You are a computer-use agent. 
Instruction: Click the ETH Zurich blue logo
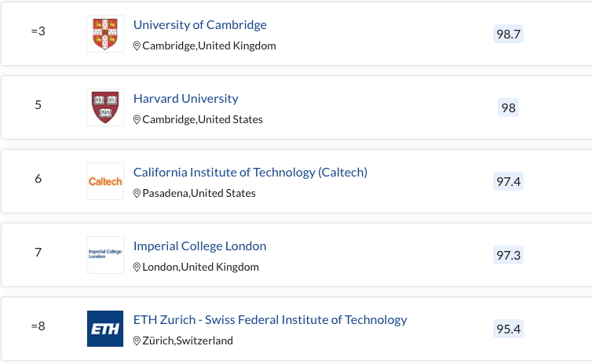point(104,329)
